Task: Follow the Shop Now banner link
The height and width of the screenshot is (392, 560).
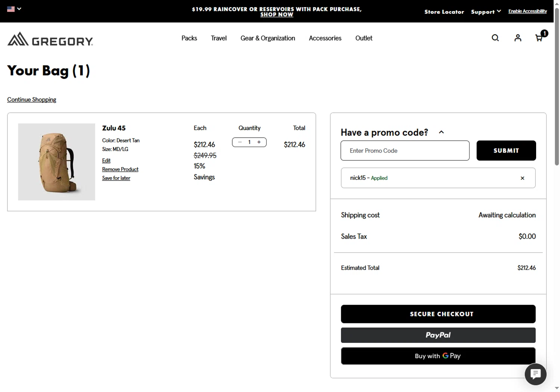Action: (x=277, y=15)
